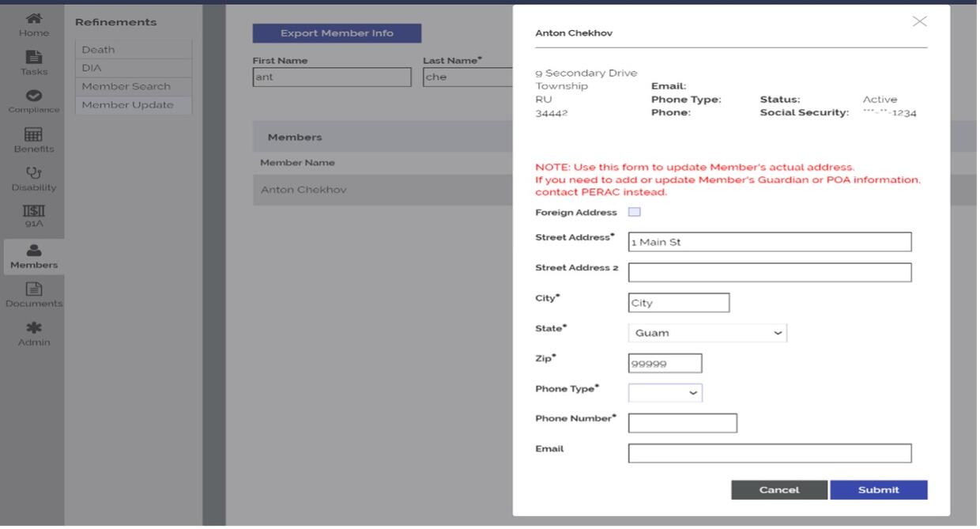Go to Tasks in the sidebar

tap(33, 59)
